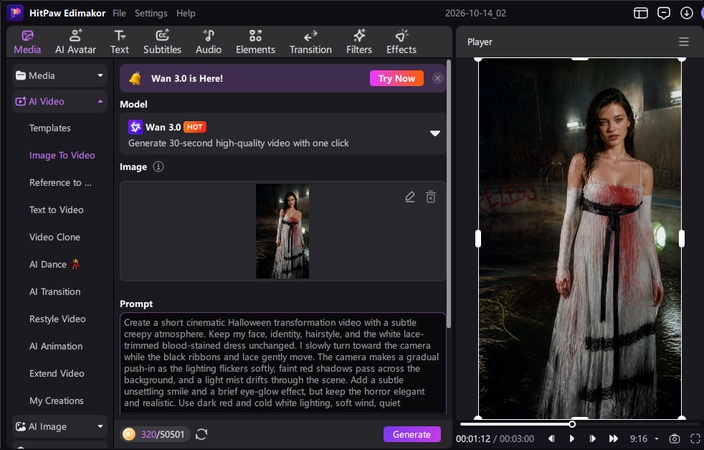Open AI Animation sidebar item

click(x=56, y=346)
